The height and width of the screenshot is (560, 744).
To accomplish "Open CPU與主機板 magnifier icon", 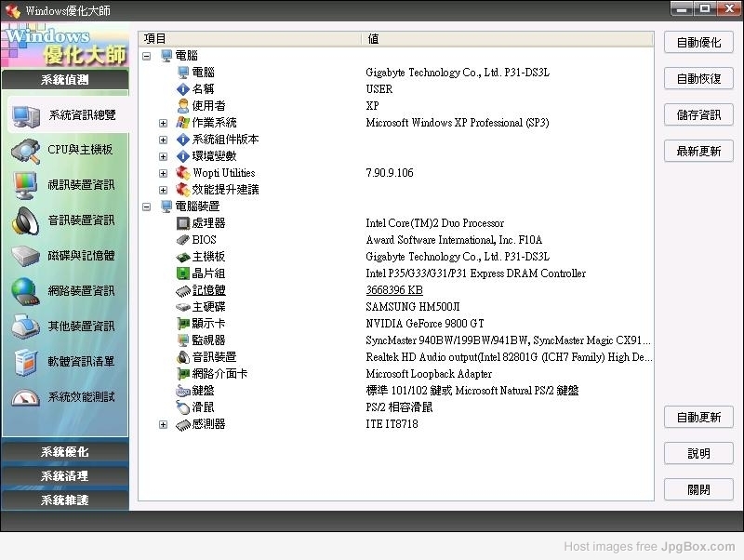I will click(25, 150).
